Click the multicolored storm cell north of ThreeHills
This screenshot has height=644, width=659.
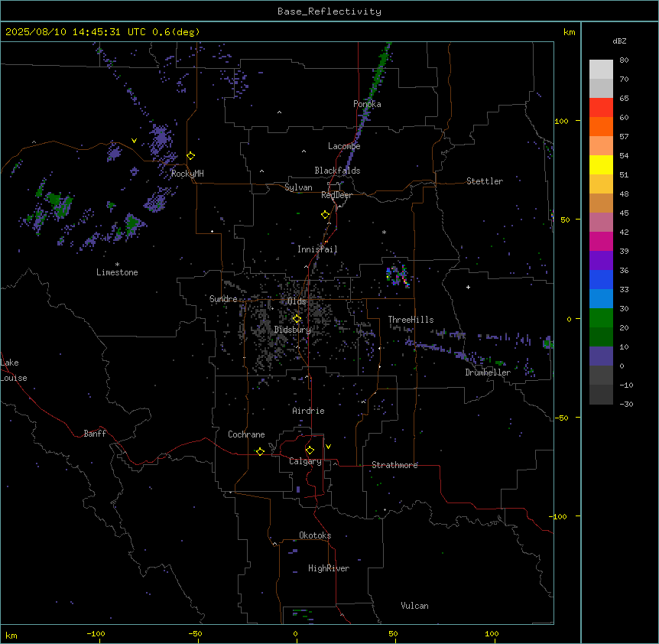pyautogui.click(x=398, y=276)
